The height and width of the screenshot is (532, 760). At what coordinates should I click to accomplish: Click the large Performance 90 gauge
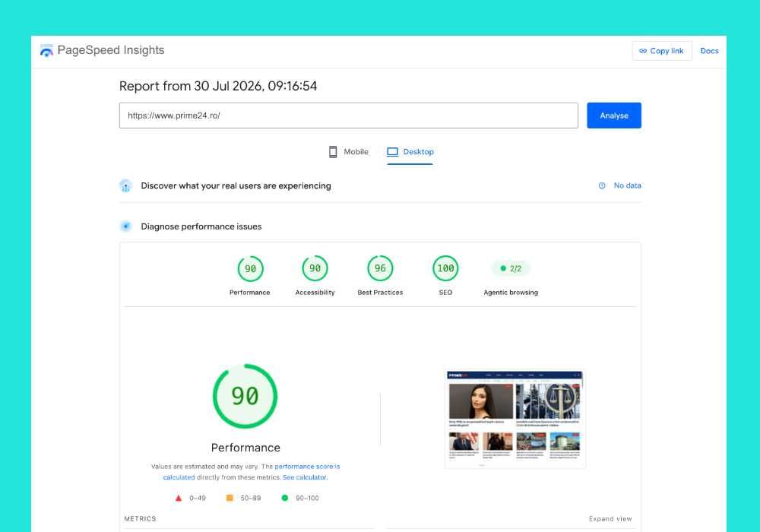click(245, 396)
